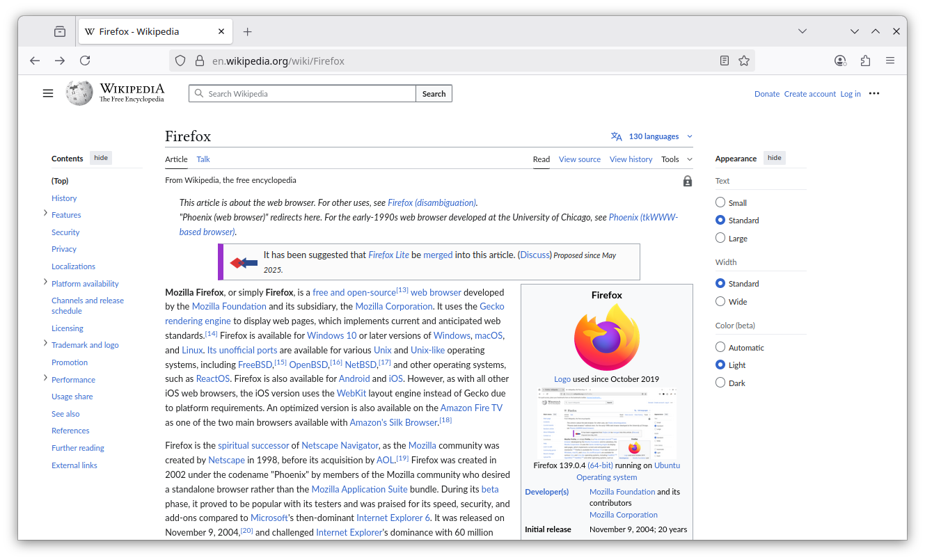Open Firefox (disambiguation) link

click(432, 202)
